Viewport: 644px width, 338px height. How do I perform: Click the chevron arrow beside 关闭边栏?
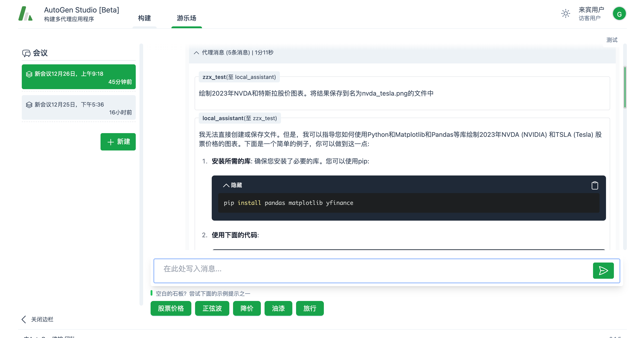pos(24,319)
